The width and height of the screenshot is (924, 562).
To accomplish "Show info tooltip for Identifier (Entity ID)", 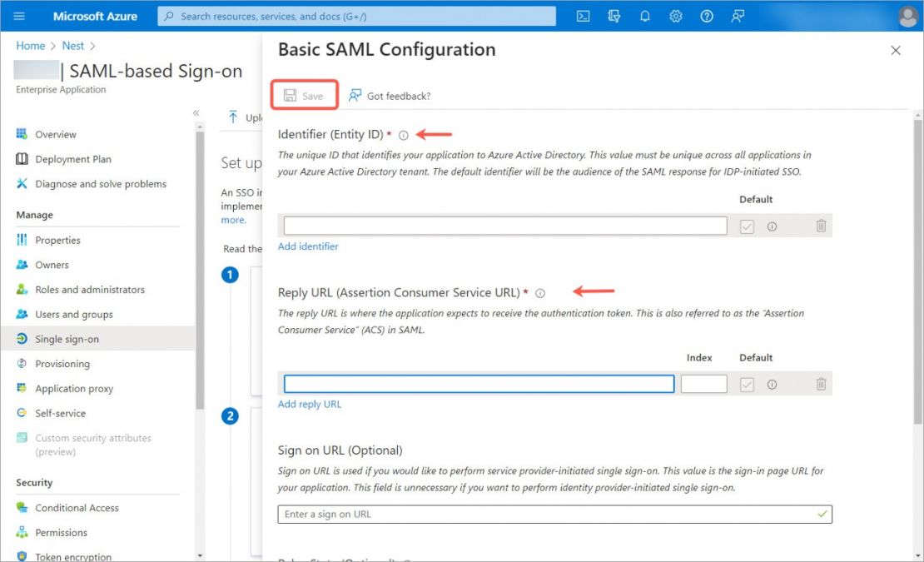I will [x=403, y=135].
